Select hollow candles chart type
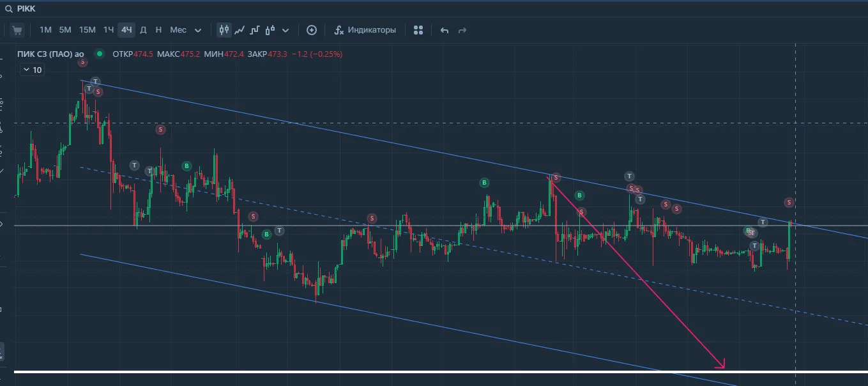The height and width of the screenshot is (386, 868). 270,30
